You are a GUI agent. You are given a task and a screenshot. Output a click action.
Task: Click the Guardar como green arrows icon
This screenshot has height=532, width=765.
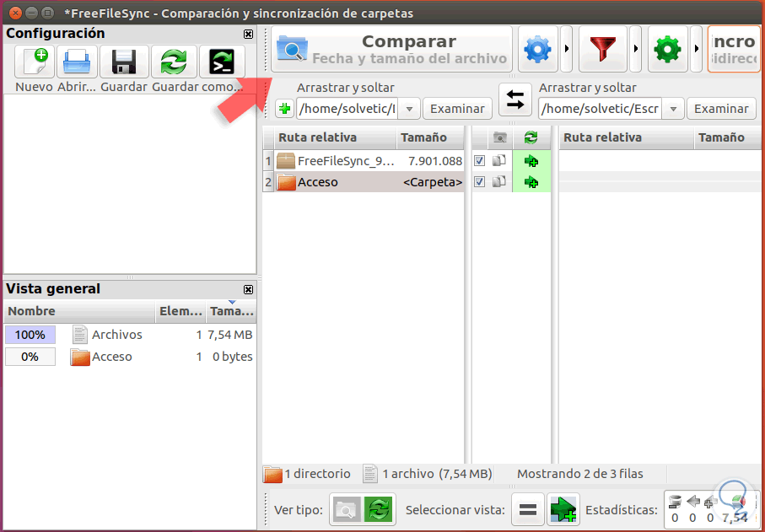pos(175,62)
